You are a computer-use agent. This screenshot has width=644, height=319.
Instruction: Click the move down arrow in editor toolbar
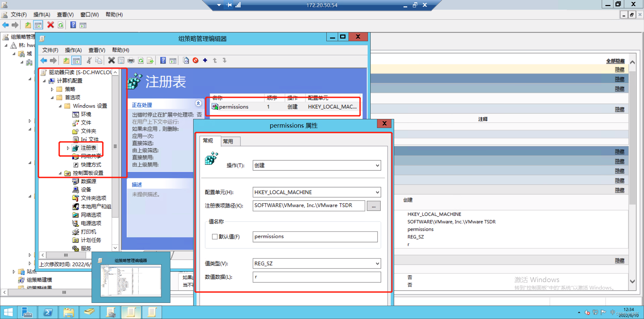pos(224,60)
